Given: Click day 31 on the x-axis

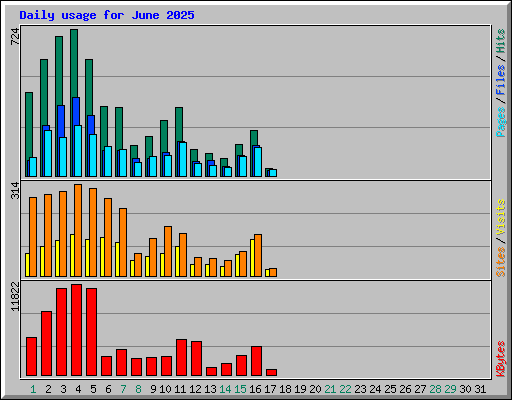Looking at the screenshot, I should point(480,389).
